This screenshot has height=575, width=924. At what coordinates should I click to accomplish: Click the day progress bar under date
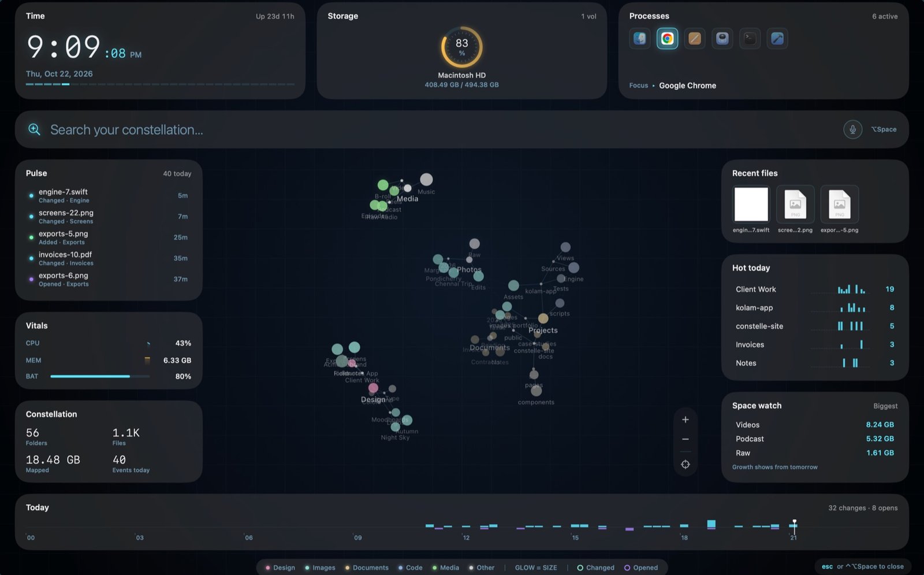(160, 84)
